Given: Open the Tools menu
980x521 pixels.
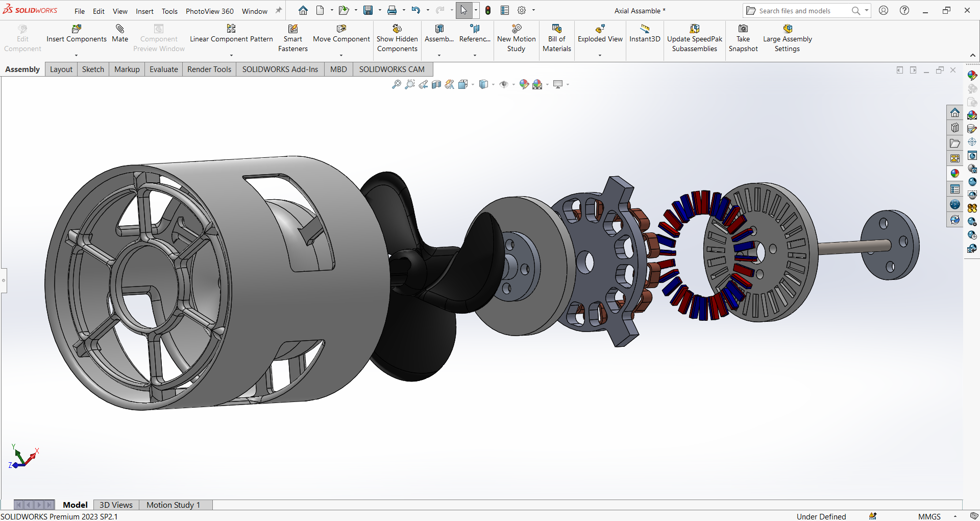Looking at the screenshot, I should 169,11.
